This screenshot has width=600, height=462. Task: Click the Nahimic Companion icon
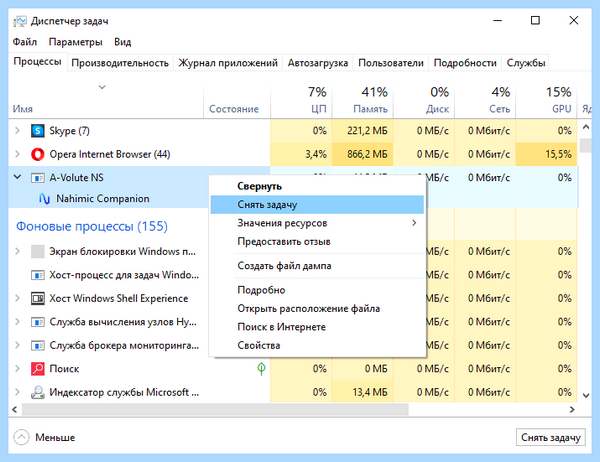(44, 199)
